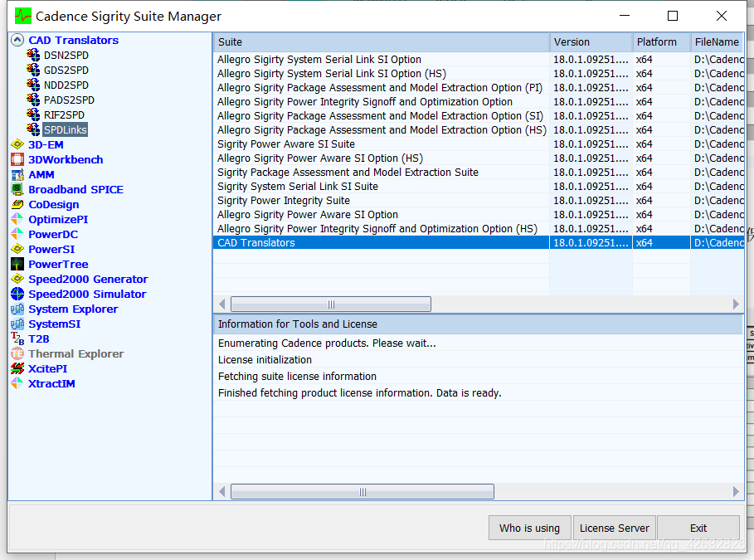This screenshot has height=560, width=754.
Task: Click the suite list scroll-left arrow
Action: click(221, 304)
